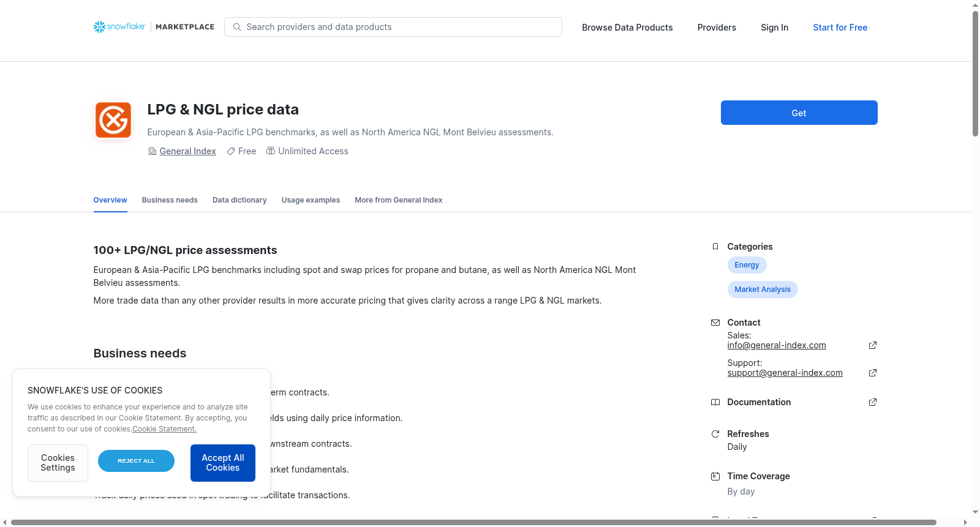
Task: Open the Business needs tab
Action: [x=170, y=200]
